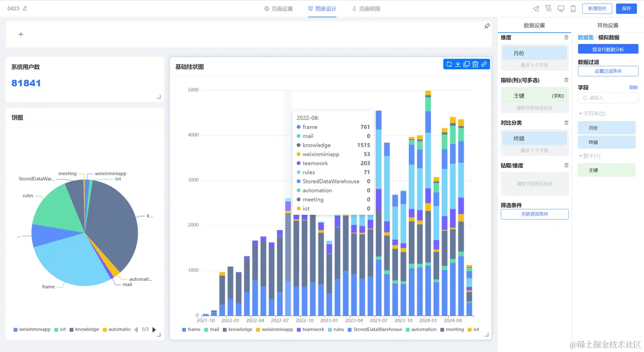Image resolution: width=644 pixels, height=352 pixels.
Task: Click the 基础柱状图 chart title
Action: (190, 67)
